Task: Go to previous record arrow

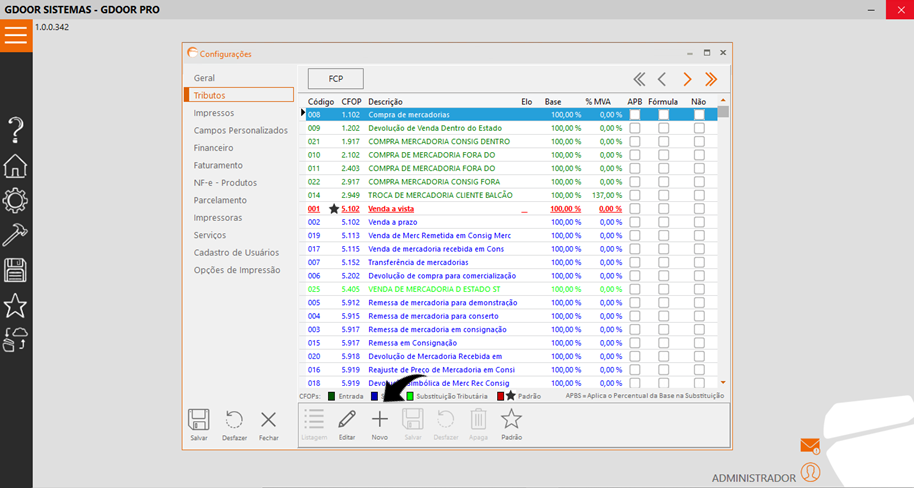Action: coord(662,79)
